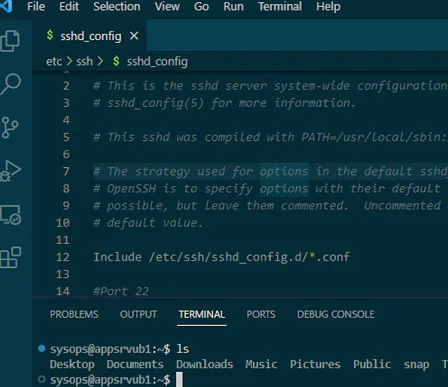Open the File menu
Image resolution: width=448 pixels, height=387 pixels.
tap(36, 6)
